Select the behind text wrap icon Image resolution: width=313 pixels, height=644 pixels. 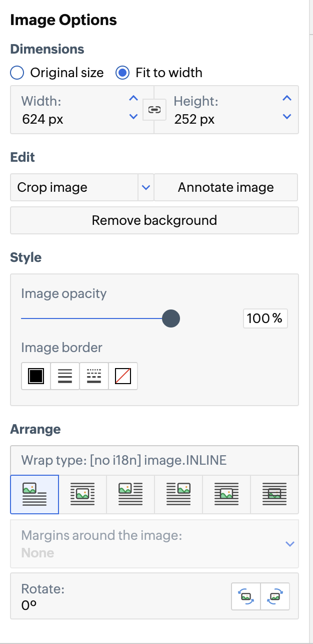click(274, 494)
